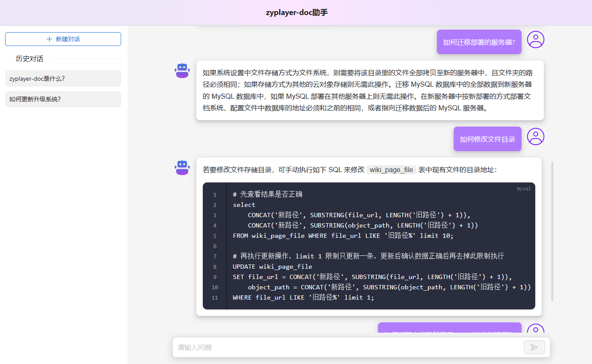Click code line WHERE file_url LIKE limit 1
Image resolution: width=592 pixels, height=364 pixels.
click(303, 297)
